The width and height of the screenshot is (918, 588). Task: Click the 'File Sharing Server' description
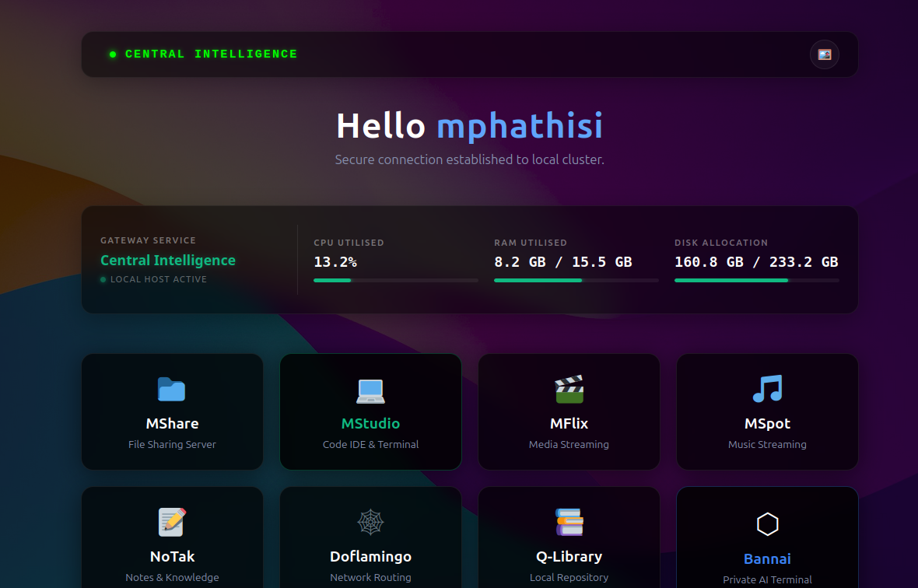pyautogui.click(x=172, y=445)
